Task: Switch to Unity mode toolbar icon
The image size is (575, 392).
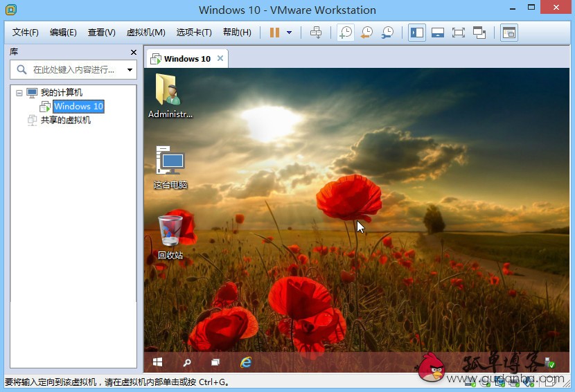Action: tap(479, 33)
